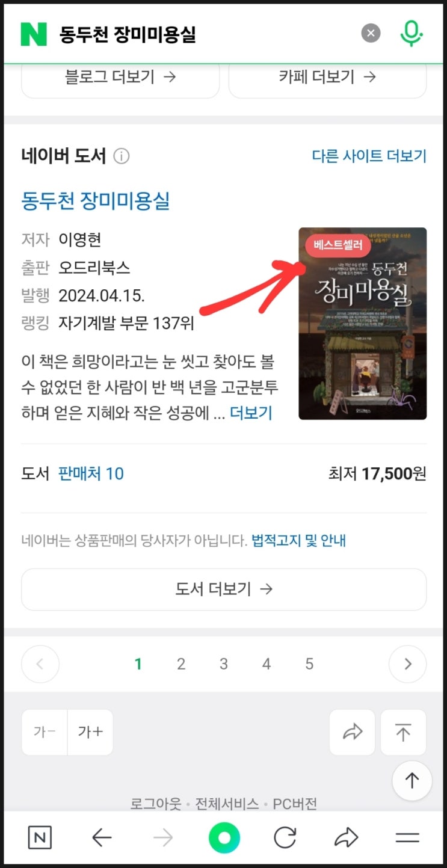This screenshot has width=447, height=868.
Task: Start voice search with microphone icon
Action: click(x=412, y=33)
